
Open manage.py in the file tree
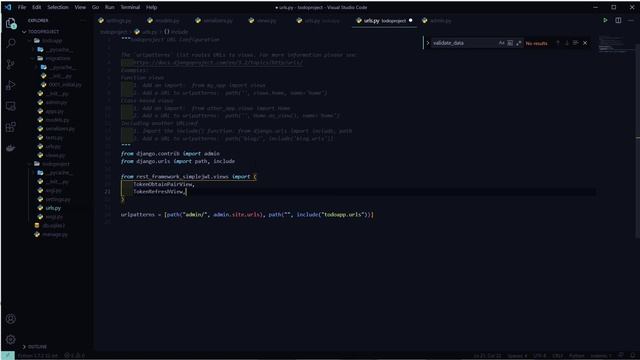51,234
